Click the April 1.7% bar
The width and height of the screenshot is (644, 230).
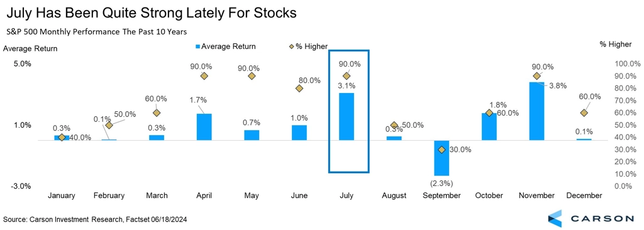204,127
